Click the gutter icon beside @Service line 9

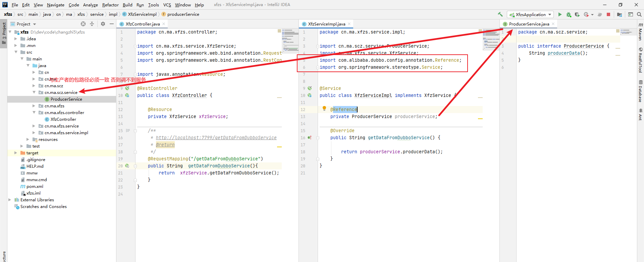(x=310, y=88)
